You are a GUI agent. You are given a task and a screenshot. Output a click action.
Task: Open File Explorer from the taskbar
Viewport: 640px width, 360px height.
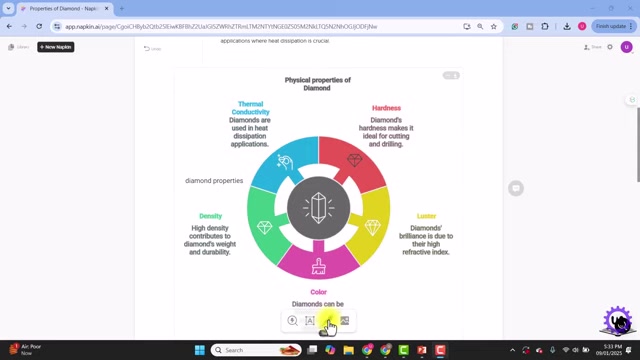[x=348, y=350]
